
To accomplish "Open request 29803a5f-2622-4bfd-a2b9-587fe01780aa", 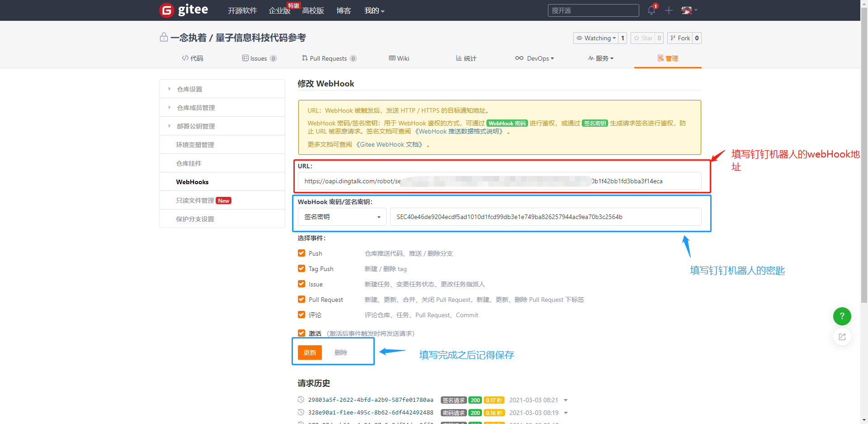I will [x=371, y=400].
